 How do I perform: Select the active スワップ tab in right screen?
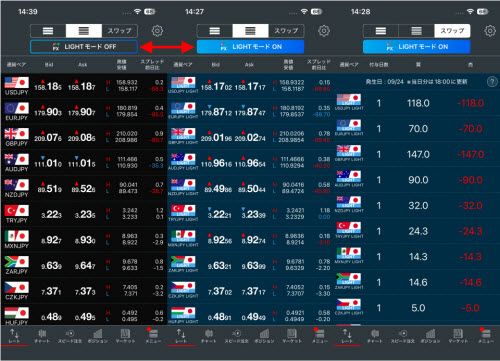[x=452, y=31]
